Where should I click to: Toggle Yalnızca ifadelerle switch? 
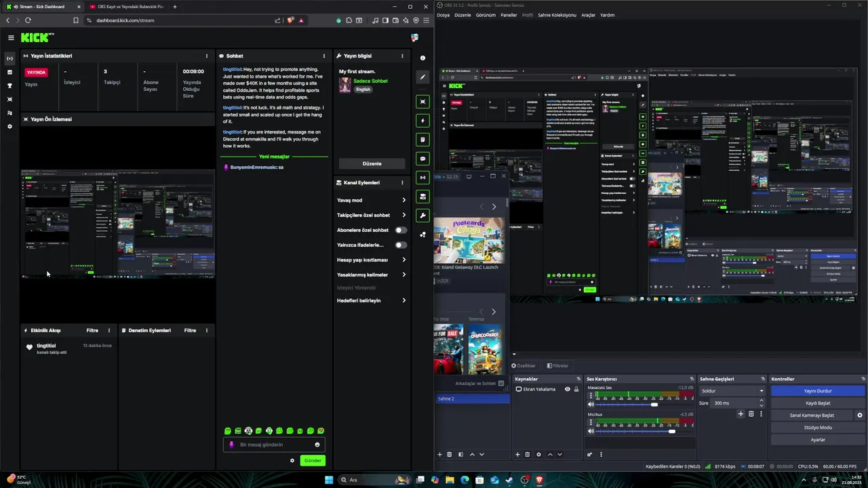401,245
